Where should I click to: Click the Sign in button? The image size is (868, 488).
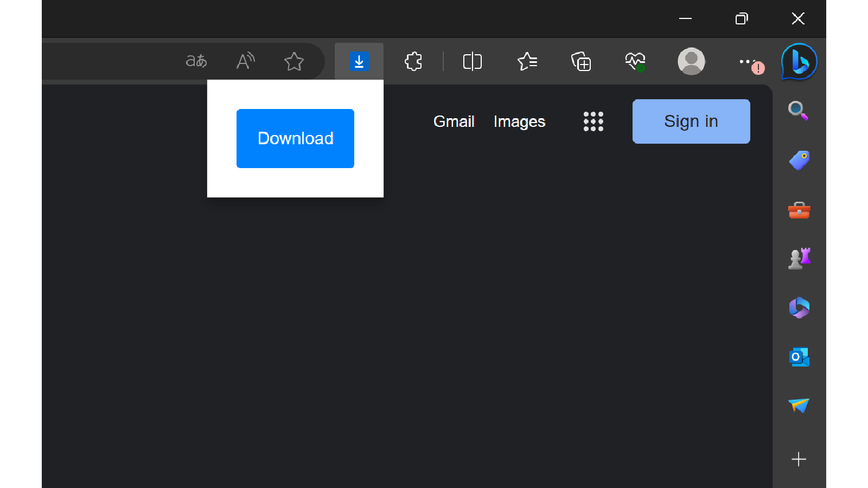click(691, 121)
